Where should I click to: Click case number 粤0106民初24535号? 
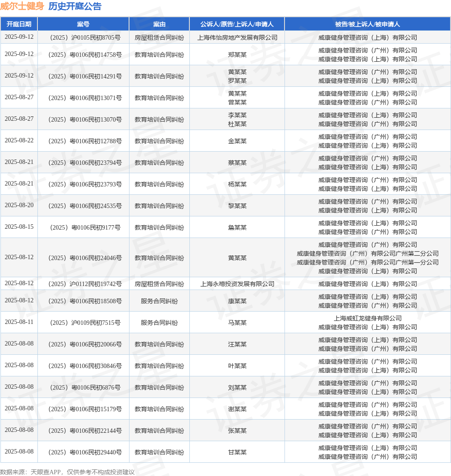[x=85, y=205]
